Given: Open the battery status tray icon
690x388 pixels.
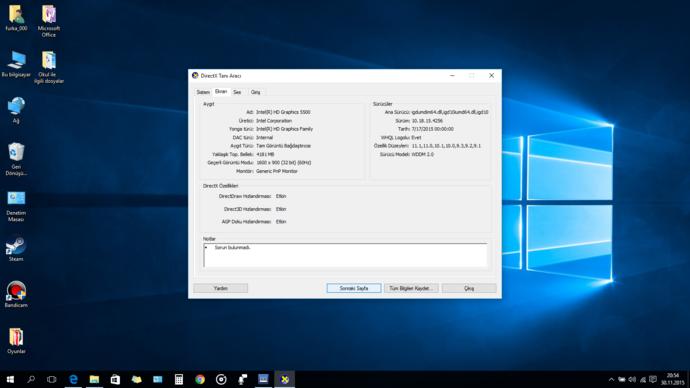Looking at the screenshot, I should [x=622, y=379].
